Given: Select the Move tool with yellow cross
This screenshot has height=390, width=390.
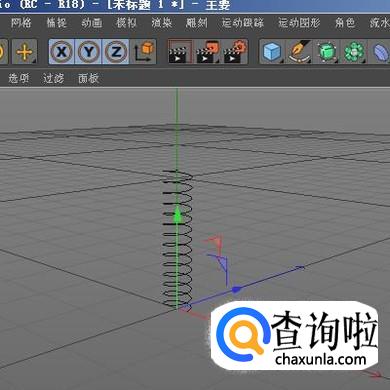Looking at the screenshot, I should click(24, 52).
